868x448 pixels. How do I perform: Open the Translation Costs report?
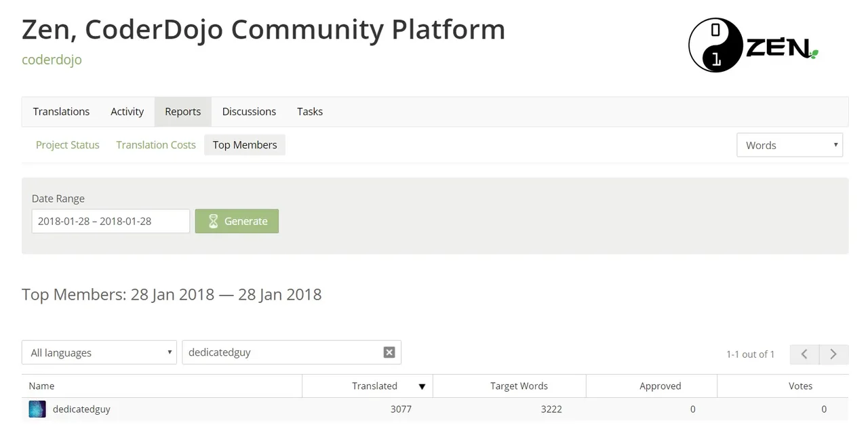(156, 145)
